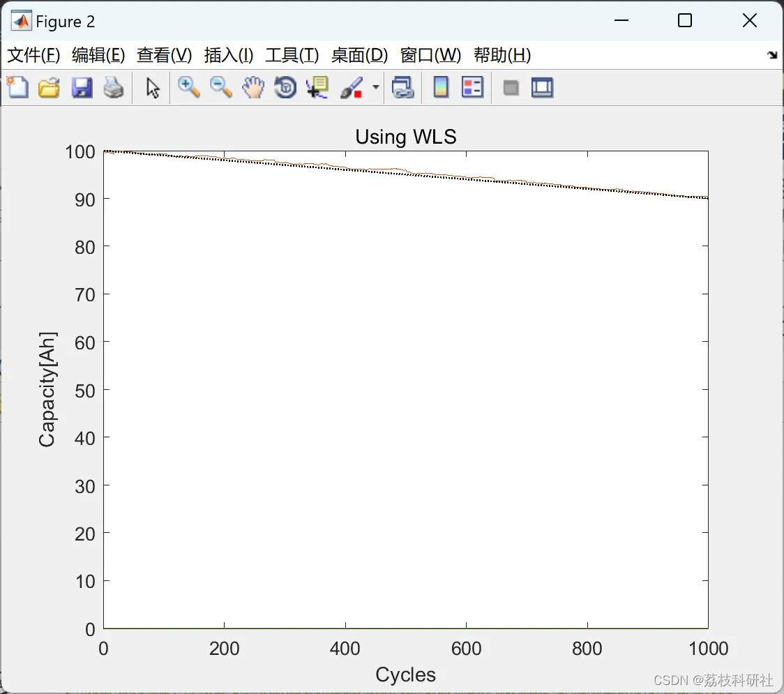Click the 'Capacity[Ah]' y-axis label
784x694 pixels.
pos(47,389)
